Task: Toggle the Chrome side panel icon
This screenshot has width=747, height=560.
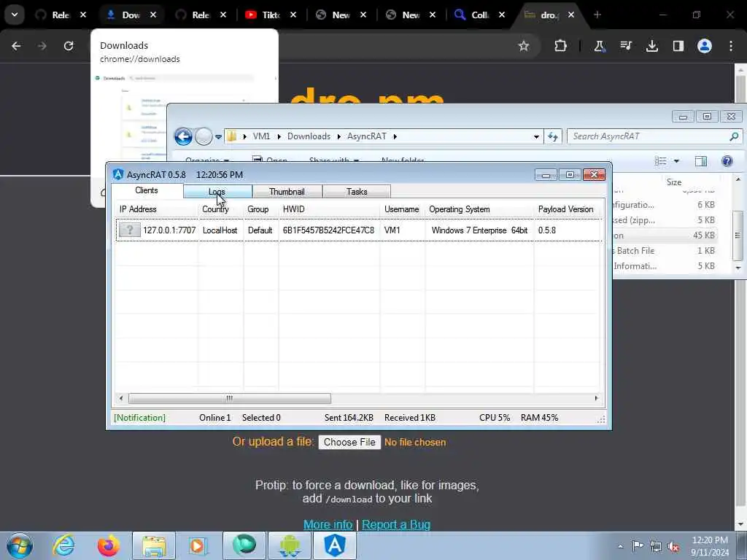Action: click(x=678, y=46)
